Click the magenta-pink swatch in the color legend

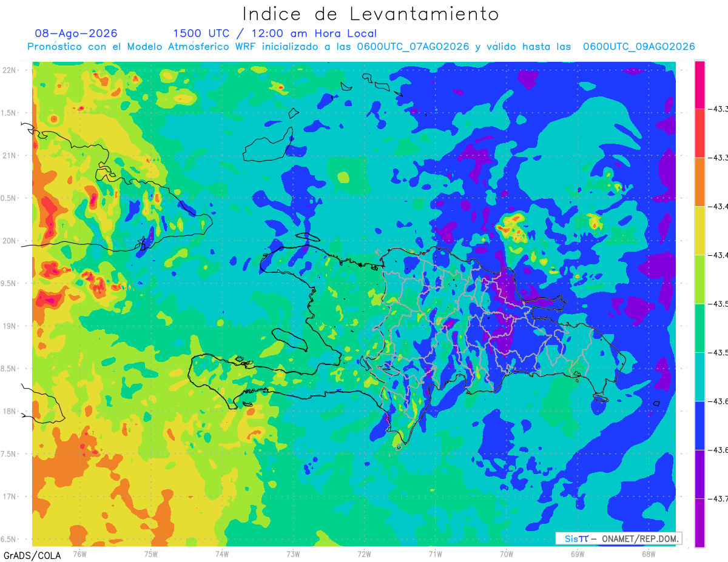pos(699,84)
